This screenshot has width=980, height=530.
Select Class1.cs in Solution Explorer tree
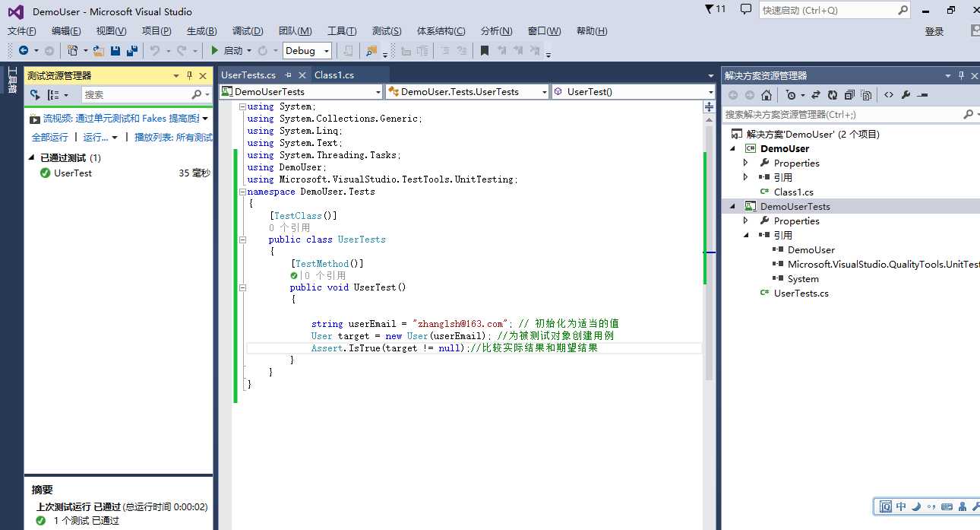[x=793, y=192]
